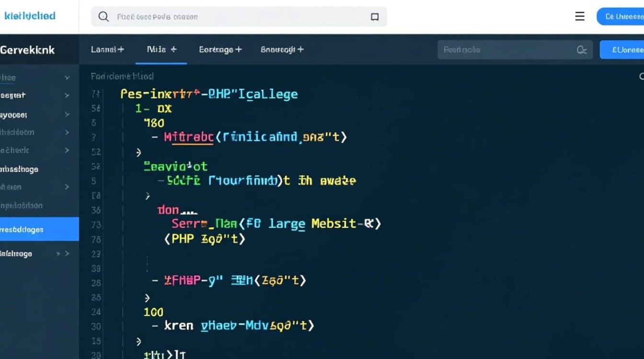Screen dimensions: 644x359
Task: Toggle the code fold arrow on line 52
Action: 139,152
